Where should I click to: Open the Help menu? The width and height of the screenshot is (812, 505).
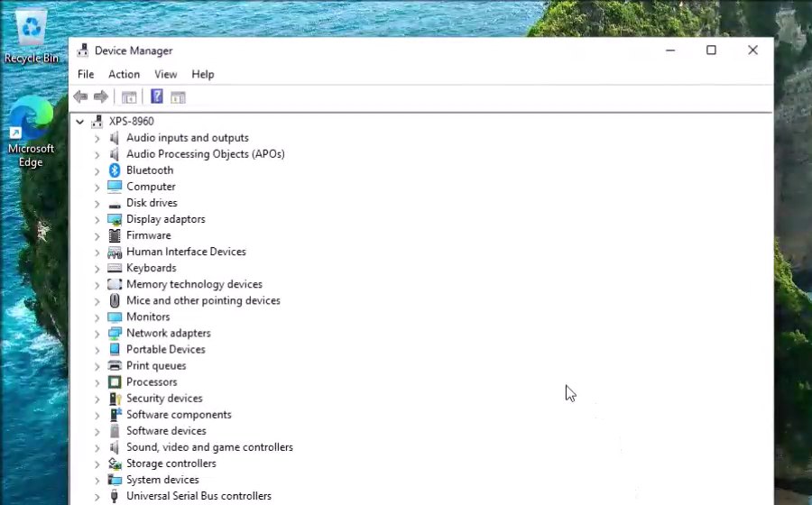click(x=202, y=74)
